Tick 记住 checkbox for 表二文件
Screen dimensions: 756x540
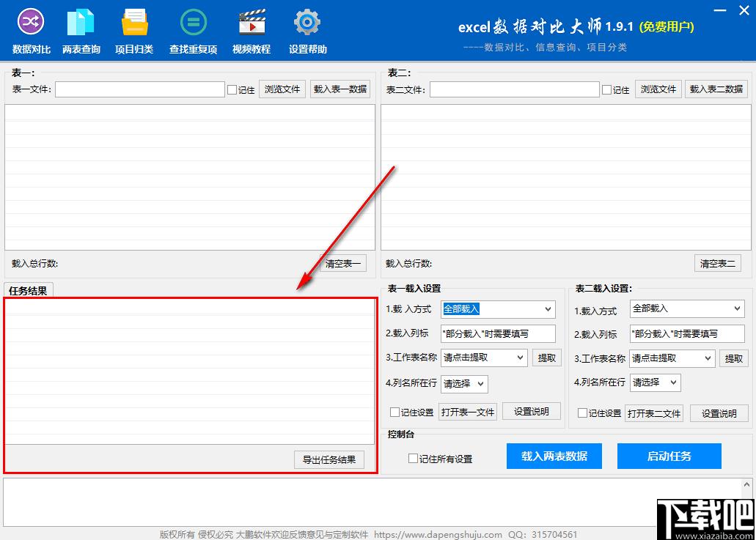tap(606, 89)
